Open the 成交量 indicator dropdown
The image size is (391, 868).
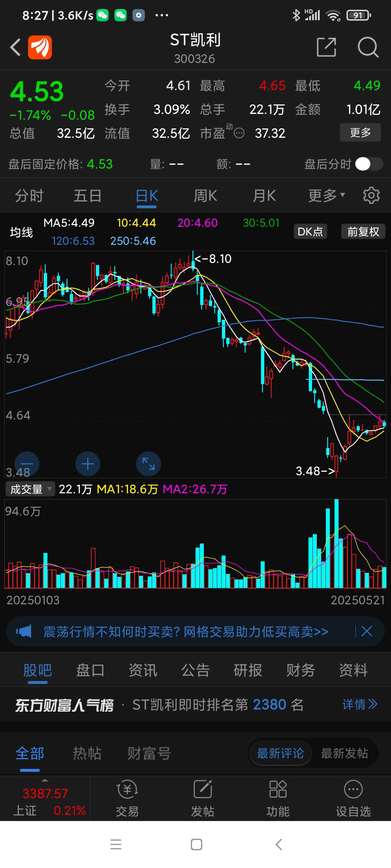coord(30,489)
